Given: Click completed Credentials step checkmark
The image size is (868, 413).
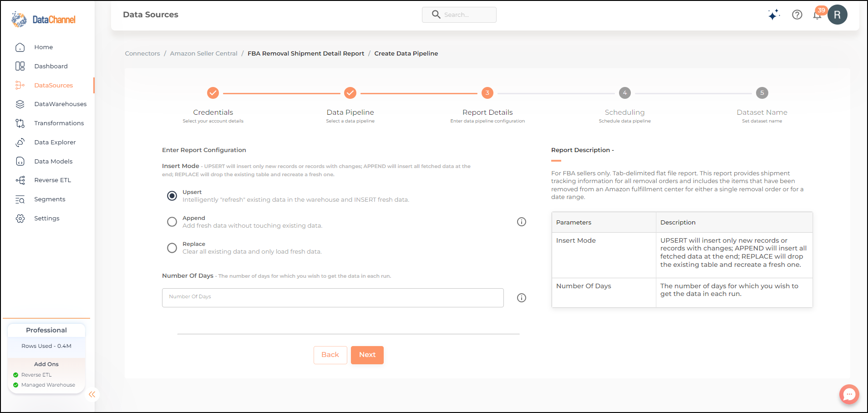Looking at the screenshot, I should (x=213, y=93).
